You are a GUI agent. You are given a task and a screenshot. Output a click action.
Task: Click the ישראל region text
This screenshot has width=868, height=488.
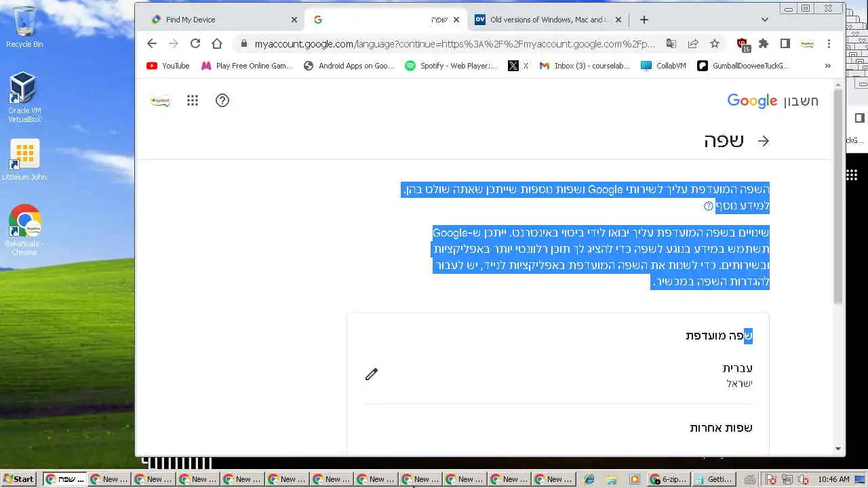coord(740,384)
